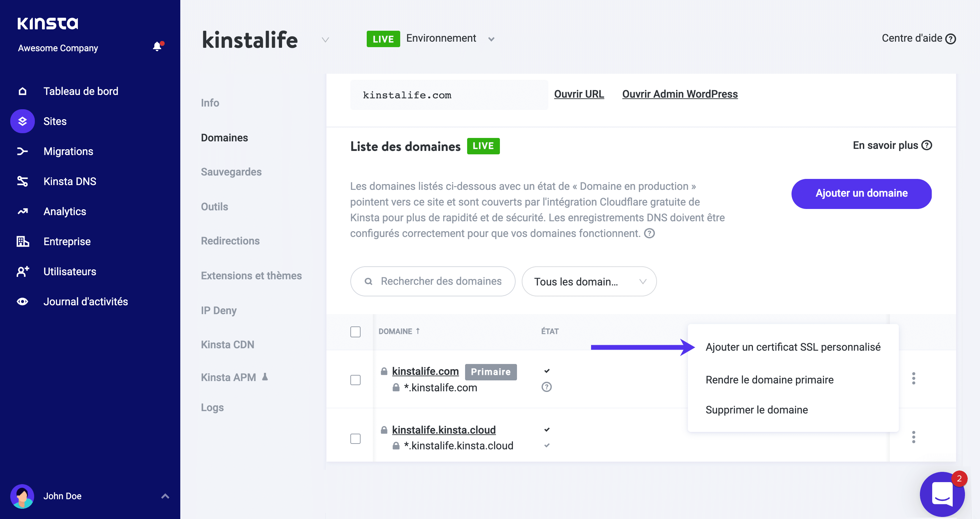Viewport: 980px width, 519px height.
Task: Open Migrations section
Action: pyautogui.click(x=69, y=151)
